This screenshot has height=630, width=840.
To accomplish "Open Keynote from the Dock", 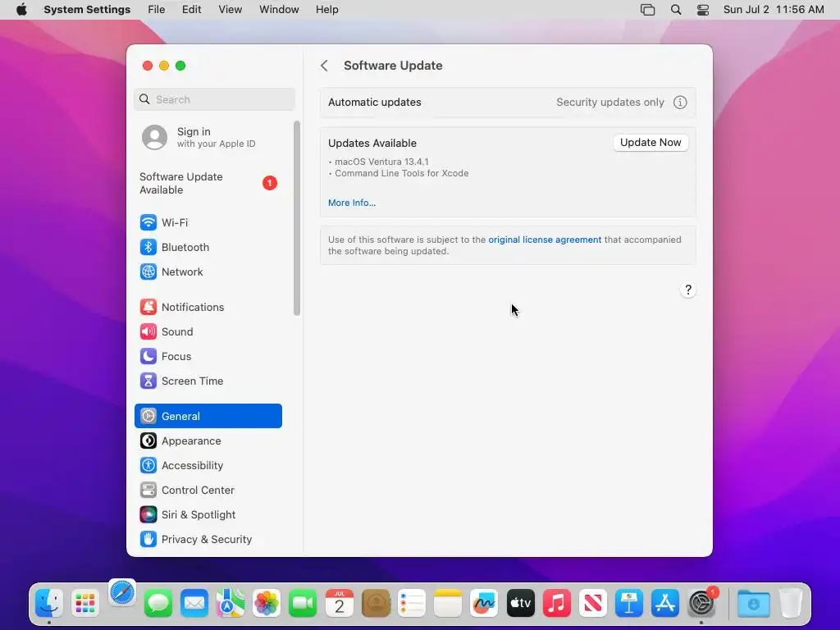I will point(629,603).
